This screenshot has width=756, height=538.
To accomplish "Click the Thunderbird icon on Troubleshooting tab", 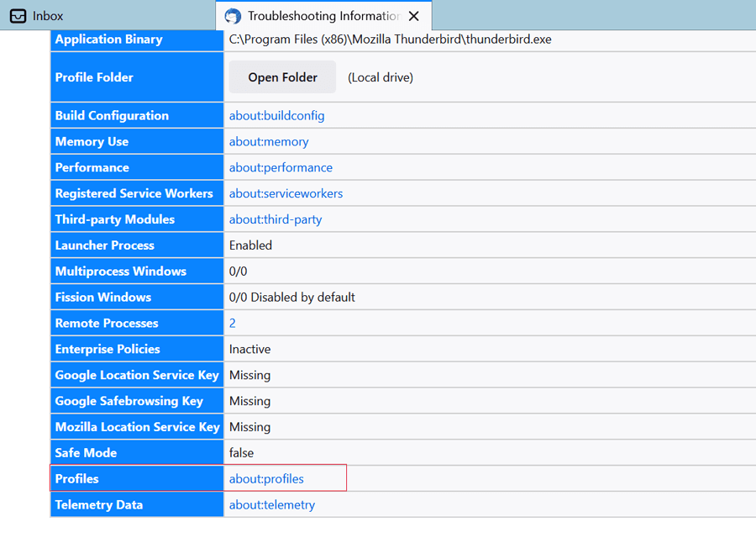I will tap(233, 16).
